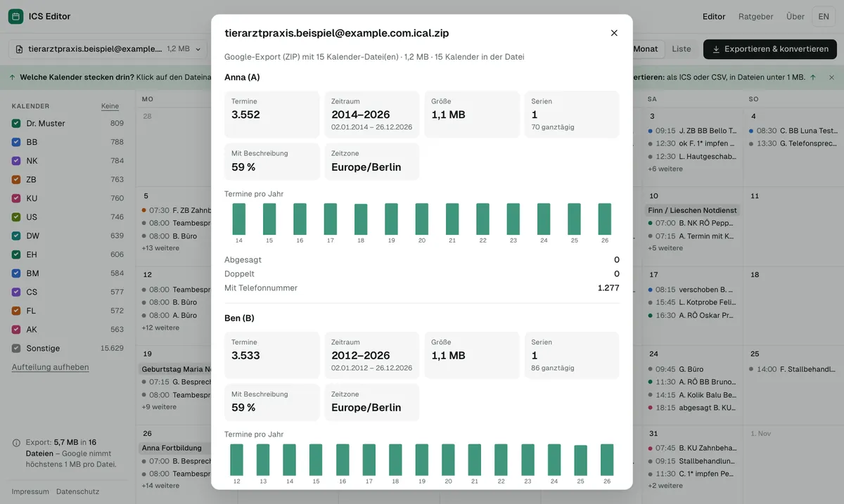Open the 08:15 verschoben B. event
Viewport: 844px width, 504px height.
[693, 290]
